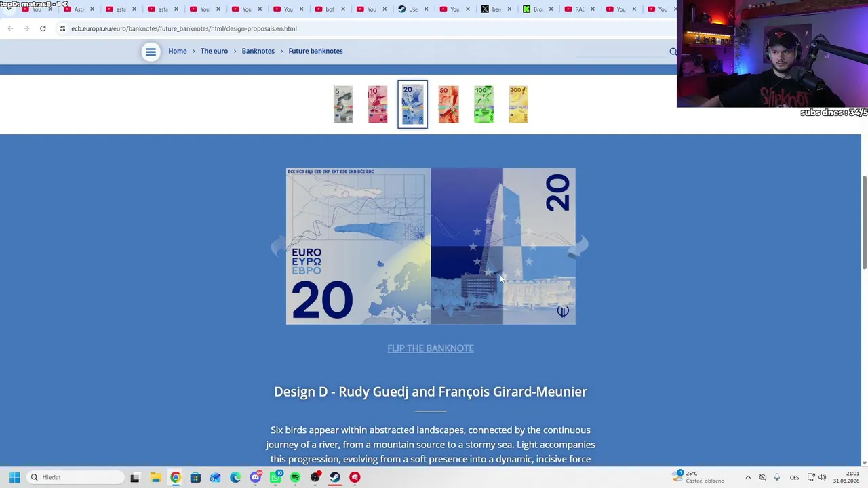Go forward in browser history
The height and width of the screenshot is (488, 868).
click(26, 28)
